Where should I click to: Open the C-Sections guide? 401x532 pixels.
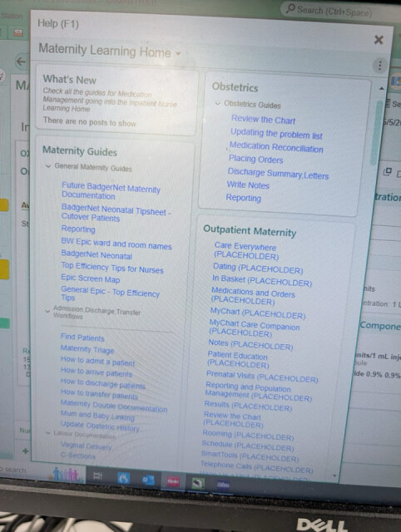(78, 456)
